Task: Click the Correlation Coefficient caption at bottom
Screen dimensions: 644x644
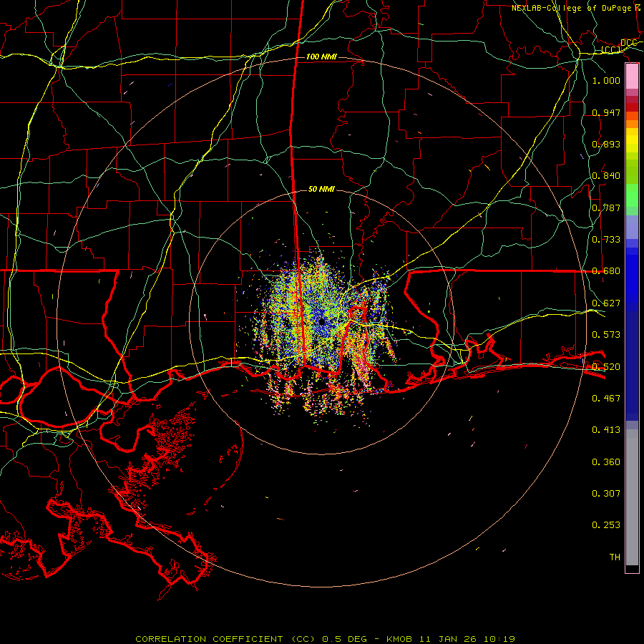Action: point(326,639)
